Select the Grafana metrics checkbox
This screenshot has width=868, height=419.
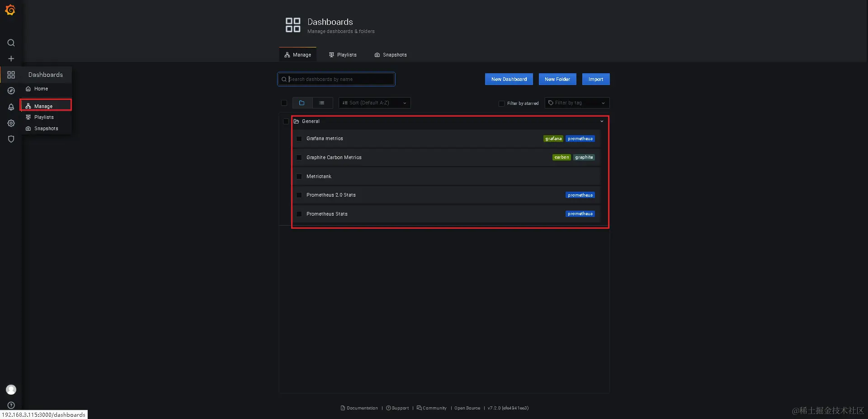(299, 139)
